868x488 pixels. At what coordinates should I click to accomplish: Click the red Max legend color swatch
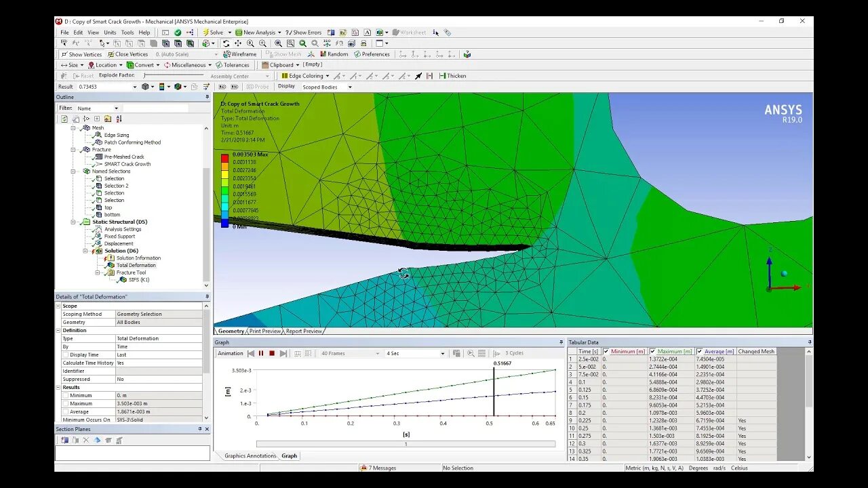click(224, 158)
